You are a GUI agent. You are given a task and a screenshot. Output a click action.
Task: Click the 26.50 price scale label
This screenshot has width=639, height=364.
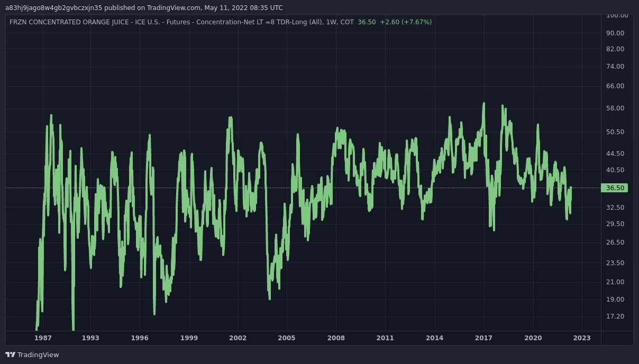tap(615, 242)
